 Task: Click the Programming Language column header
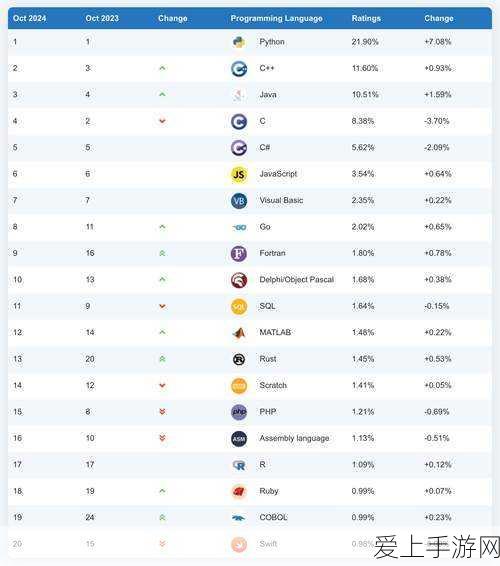(277, 18)
